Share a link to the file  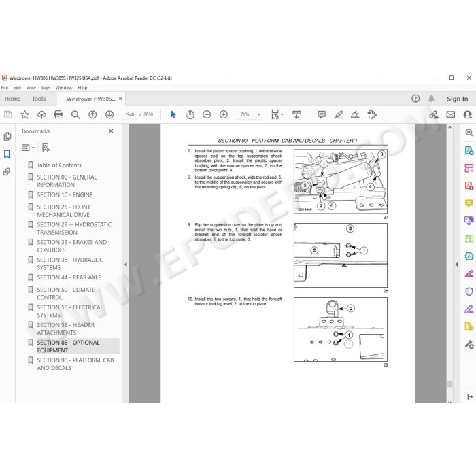tap(434, 114)
